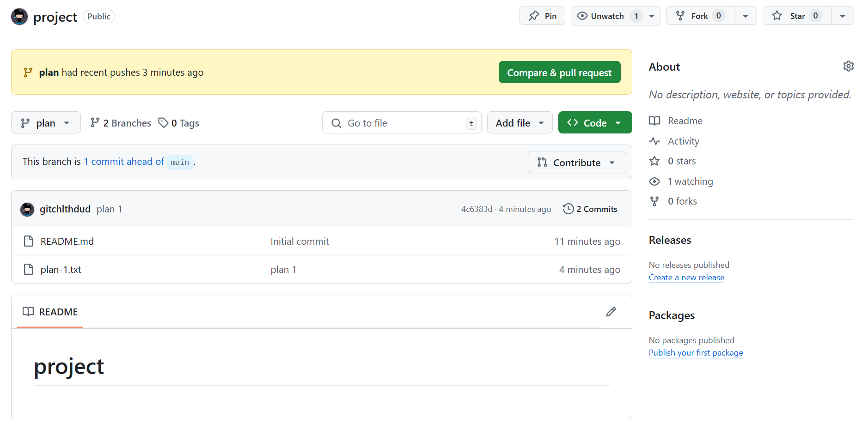
Task: Click the '11 minutes ago' timestamp for README.md
Action: coord(587,242)
